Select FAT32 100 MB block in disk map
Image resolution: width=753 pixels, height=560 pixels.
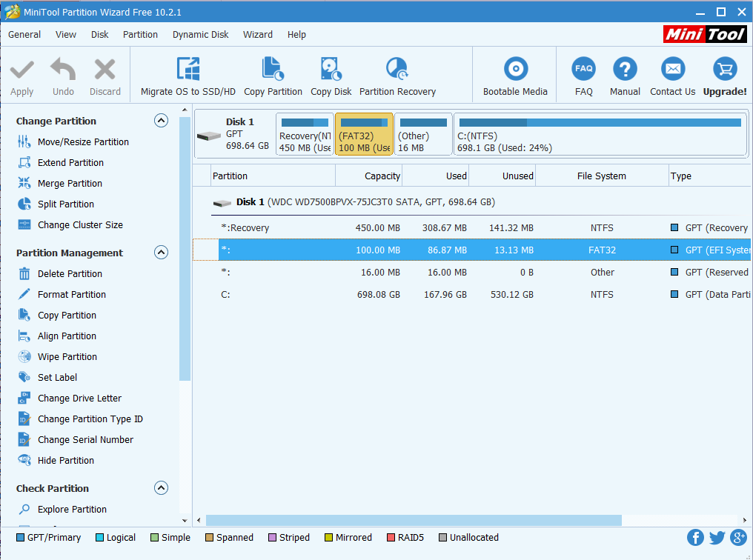pyautogui.click(x=364, y=134)
